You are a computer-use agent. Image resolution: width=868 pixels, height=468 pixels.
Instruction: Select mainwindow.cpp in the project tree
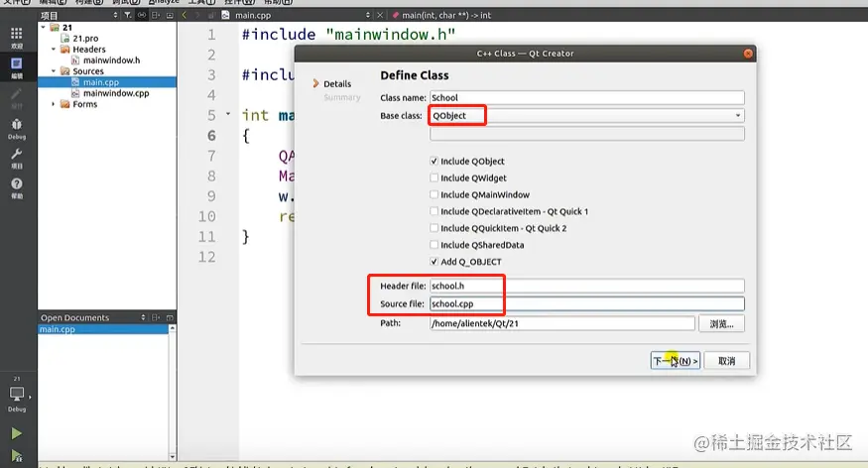point(116,93)
